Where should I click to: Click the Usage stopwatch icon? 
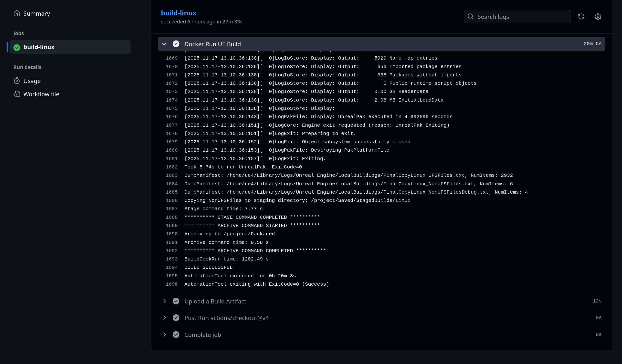point(17,81)
